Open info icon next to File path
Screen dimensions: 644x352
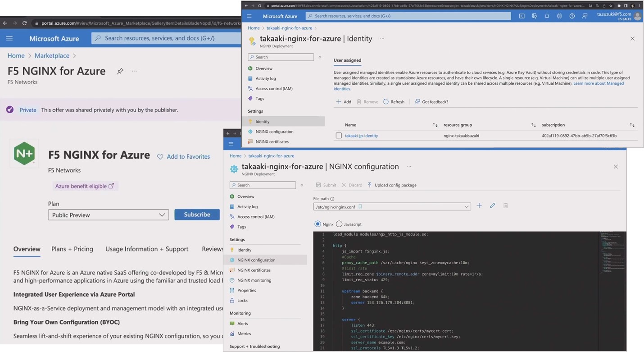[332, 199]
